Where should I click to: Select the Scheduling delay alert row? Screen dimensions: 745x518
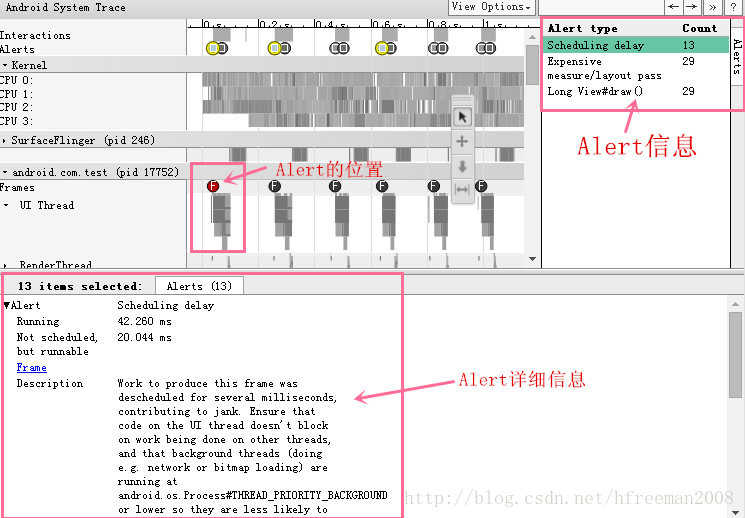point(636,45)
